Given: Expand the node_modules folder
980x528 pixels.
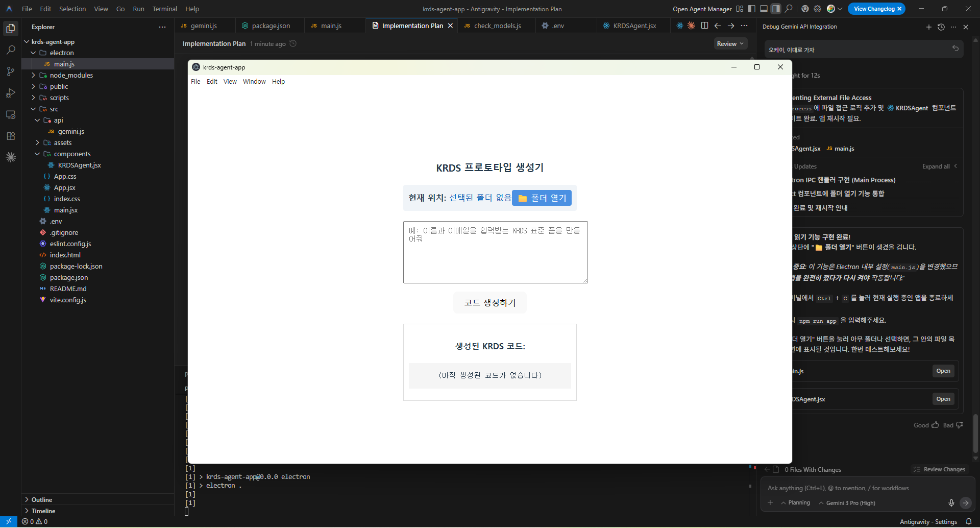Looking at the screenshot, I should pyautogui.click(x=71, y=75).
